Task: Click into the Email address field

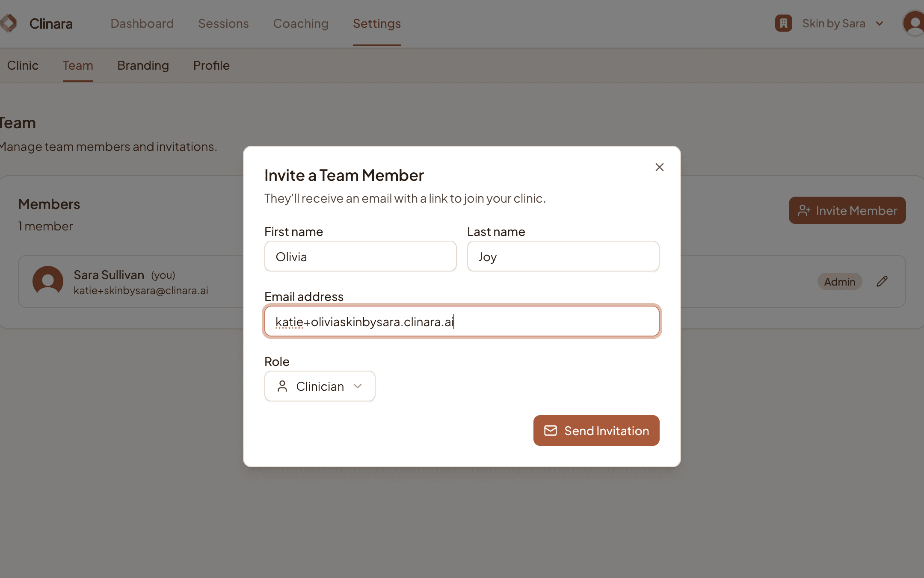Action: pos(462,321)
